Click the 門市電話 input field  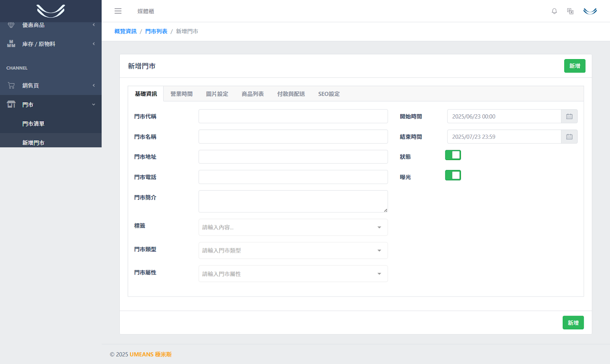293,177
